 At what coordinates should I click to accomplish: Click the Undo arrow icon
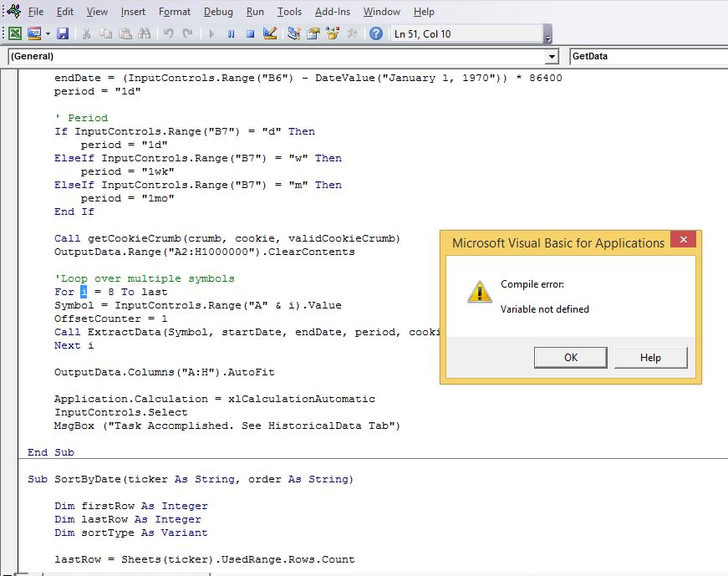(x=168, y=33)
